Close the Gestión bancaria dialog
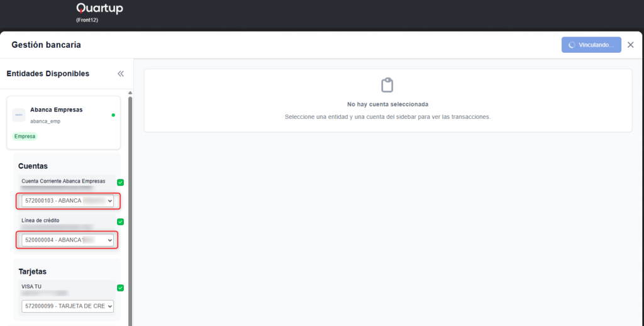Screen dimensions: 644x326 pyautogui.click(x=630, y=45)
